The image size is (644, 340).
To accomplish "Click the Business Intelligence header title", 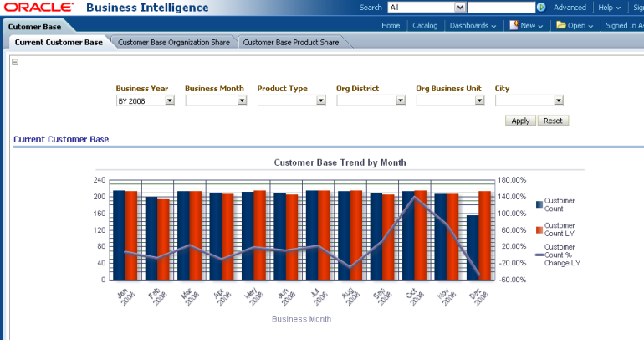I will [x=147, y=8].
